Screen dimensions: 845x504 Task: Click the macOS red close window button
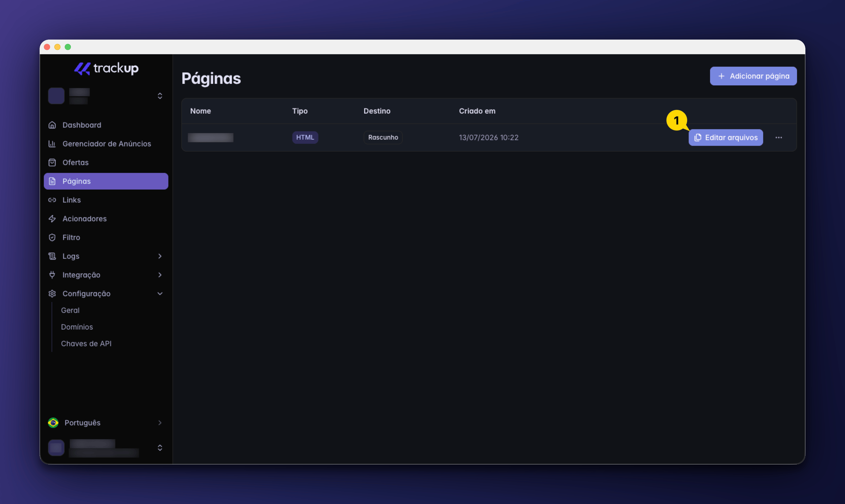click(47, 47)
